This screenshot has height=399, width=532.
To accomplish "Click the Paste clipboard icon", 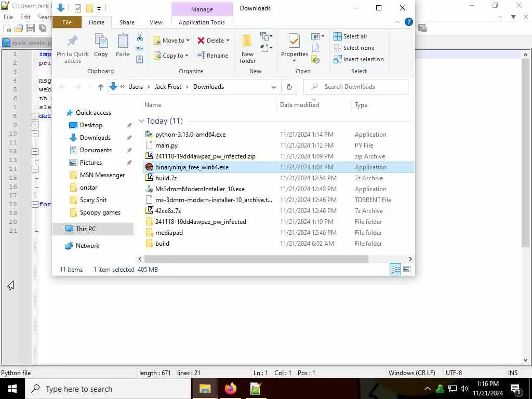I will [123, 42].
